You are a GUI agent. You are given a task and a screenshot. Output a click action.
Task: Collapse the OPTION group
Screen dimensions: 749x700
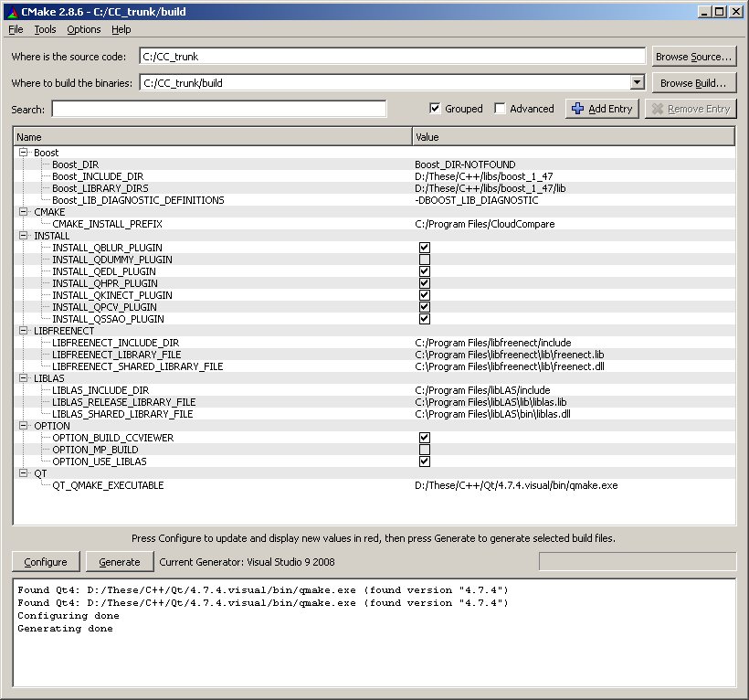[23, 426]
